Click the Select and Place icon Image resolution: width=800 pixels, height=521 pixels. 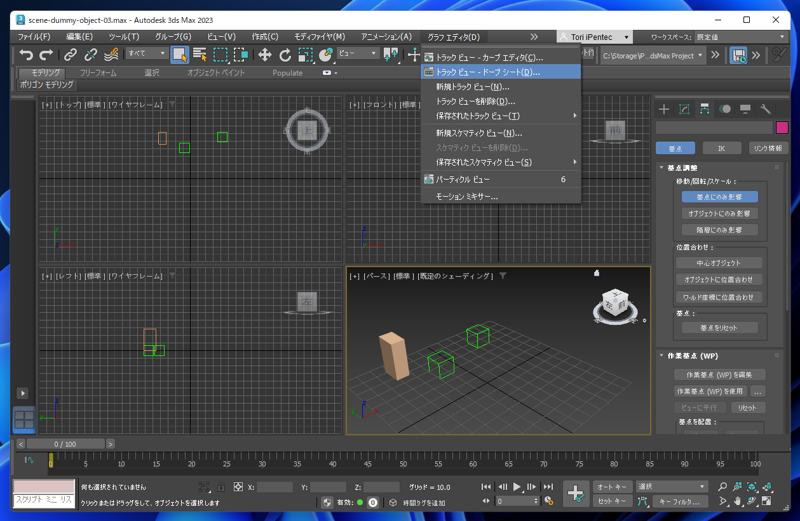325,55
